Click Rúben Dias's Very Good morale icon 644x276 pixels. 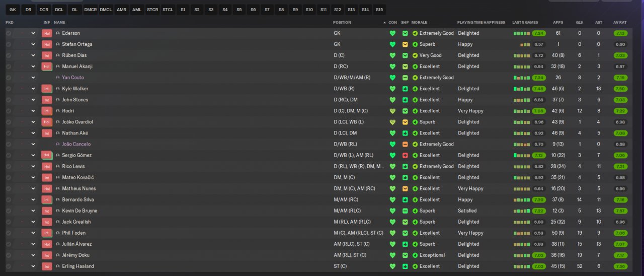tap(415, 55)
